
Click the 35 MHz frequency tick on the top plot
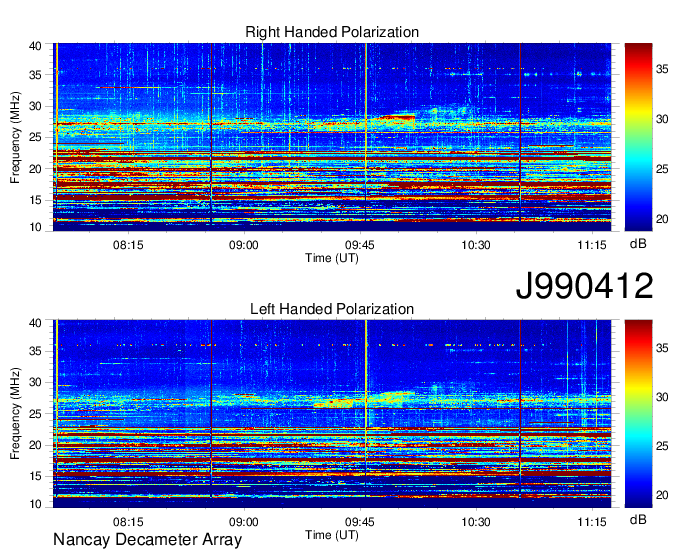[x=35, y=75]
